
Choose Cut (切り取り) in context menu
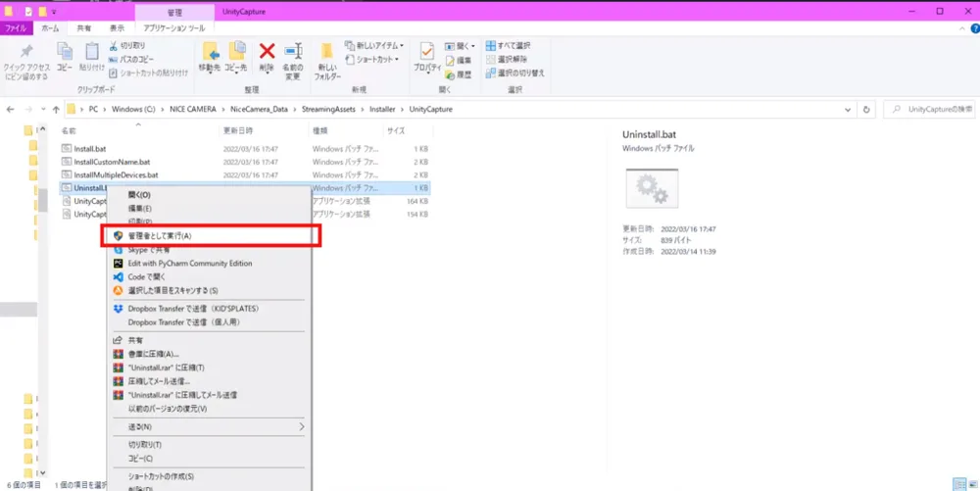[210, 445]
